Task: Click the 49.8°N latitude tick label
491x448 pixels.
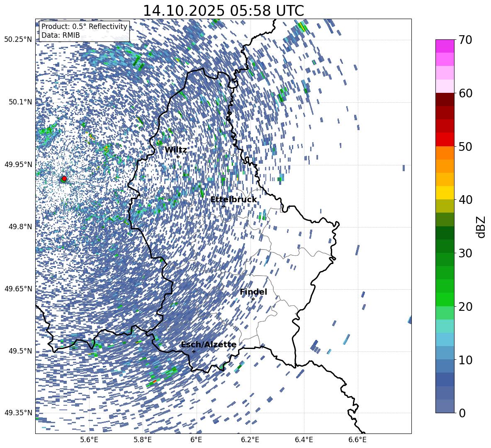Action: [x=20, y=227]
